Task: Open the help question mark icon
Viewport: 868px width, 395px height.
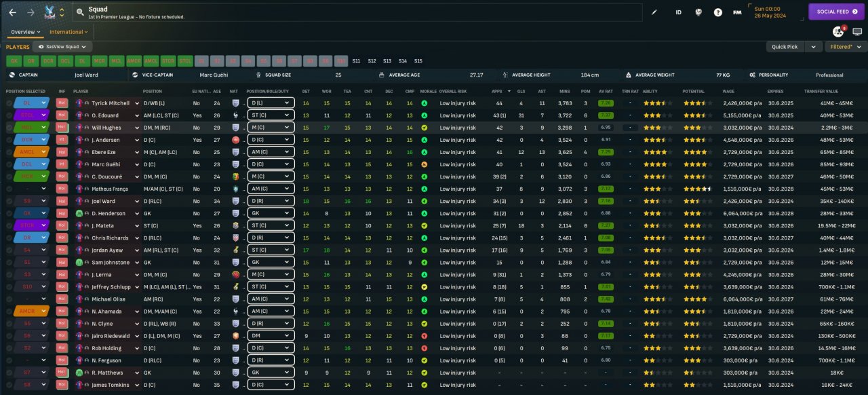Action: [x=718, y=12]
